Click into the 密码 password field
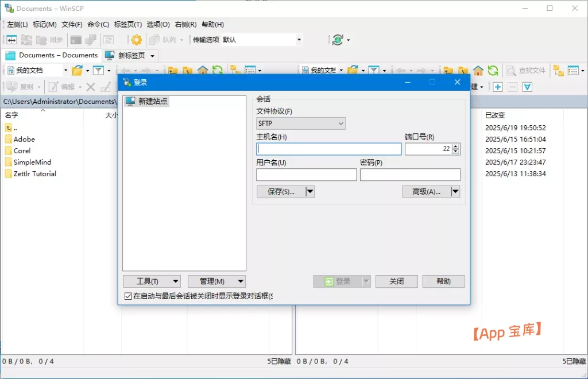Viewport: 588px width, 379px height. (410, 175)
